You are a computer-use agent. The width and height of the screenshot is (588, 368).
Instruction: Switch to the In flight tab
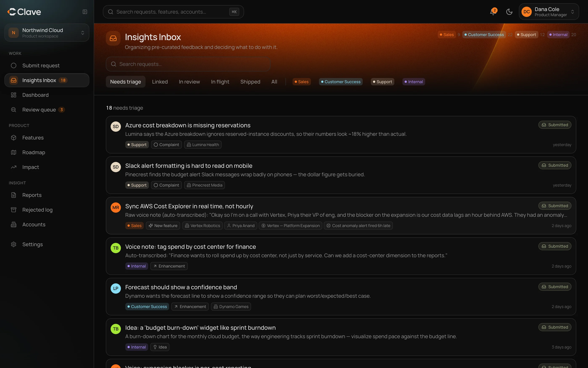click(x=220, y=82)
